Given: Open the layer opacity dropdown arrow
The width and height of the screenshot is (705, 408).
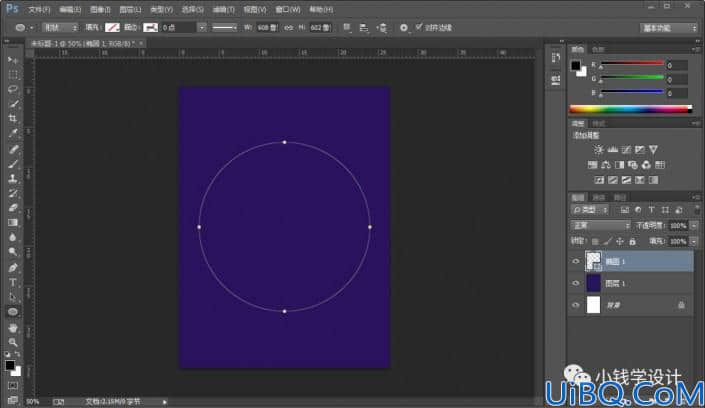Looking at the screenshot, I should (x=694, y=226).
